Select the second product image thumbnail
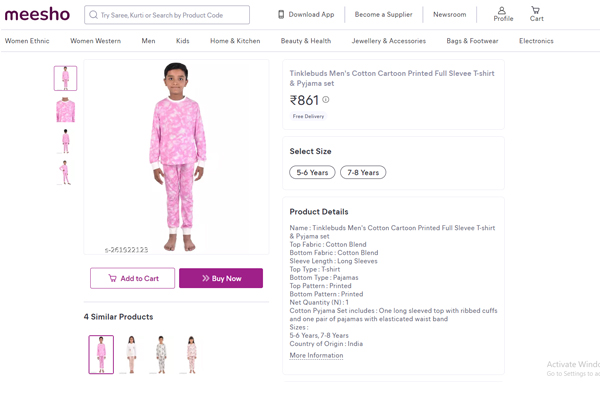This screenshot has height=400, width=600. click(65, 110)
